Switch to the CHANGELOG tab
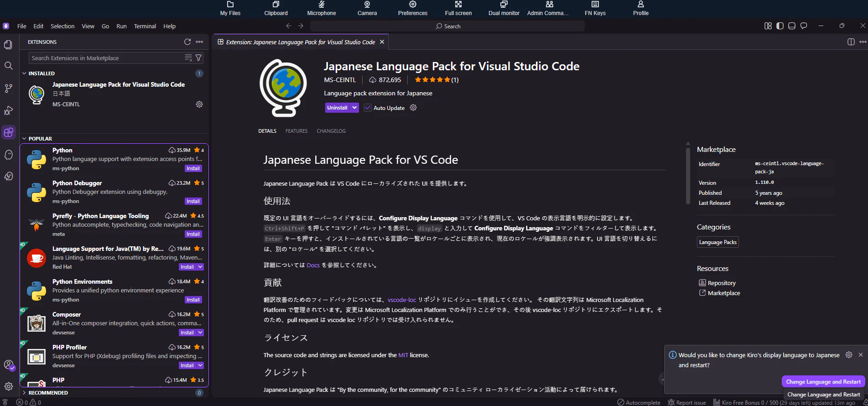This screenshot has height=406, width=868. tap(331, 131)
